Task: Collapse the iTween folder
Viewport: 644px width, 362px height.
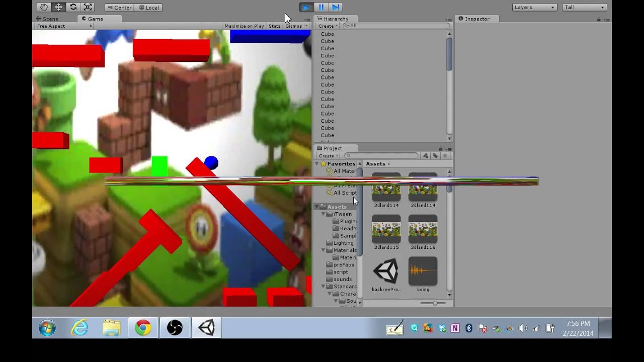Action: (324, 214)
